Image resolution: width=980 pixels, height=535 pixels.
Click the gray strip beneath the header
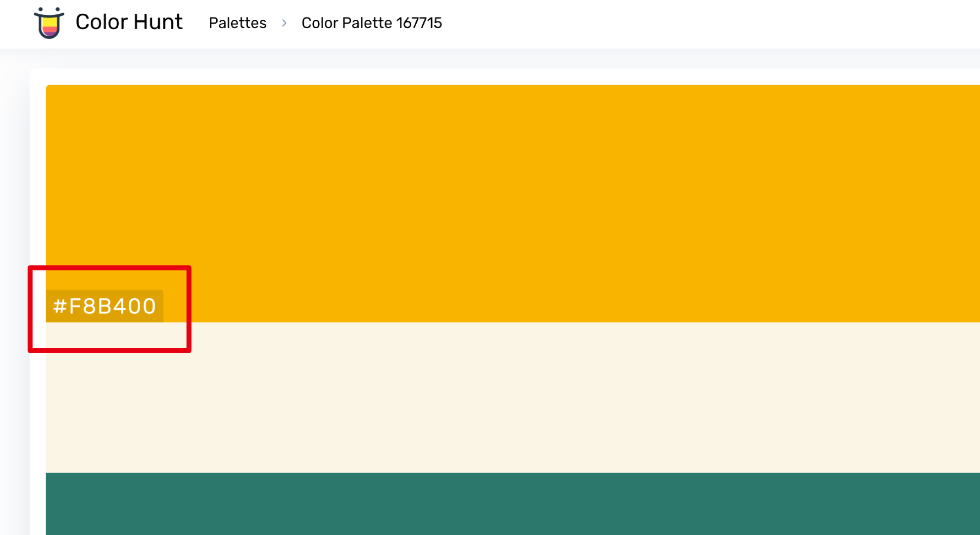pyautogui.click(x=495, y=58)
